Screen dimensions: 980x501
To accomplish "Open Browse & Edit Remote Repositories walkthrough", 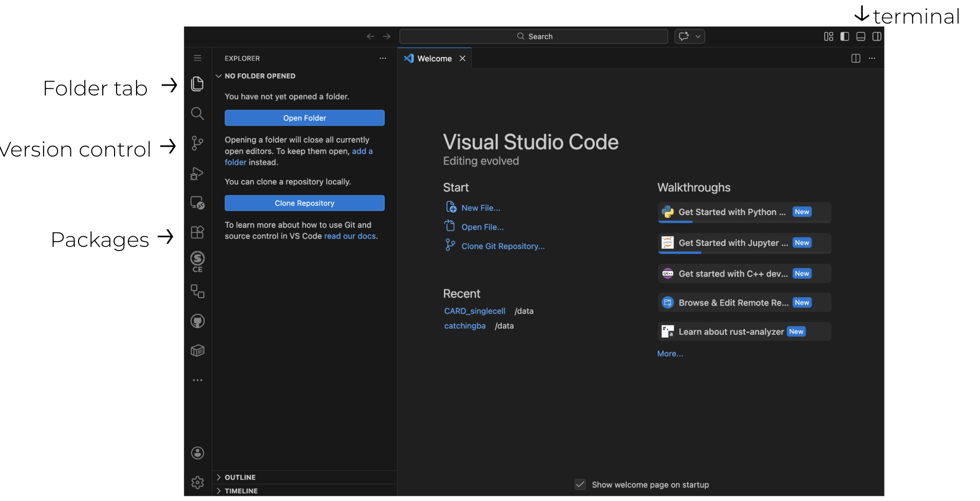I will (x=744, y=303).
